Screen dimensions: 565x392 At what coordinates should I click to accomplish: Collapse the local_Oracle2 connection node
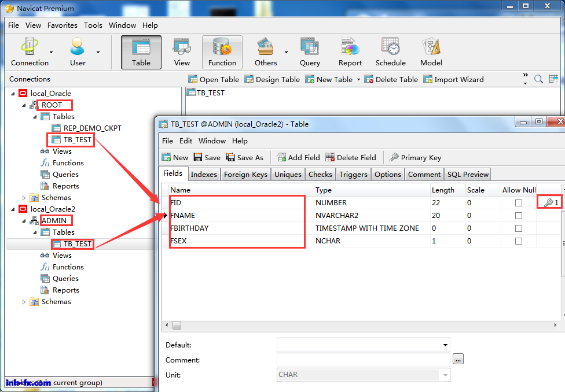13,209
